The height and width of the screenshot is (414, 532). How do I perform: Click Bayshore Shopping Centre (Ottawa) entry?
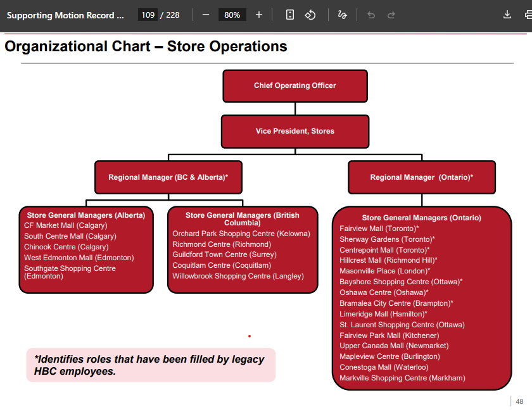[x=401, y=282]
